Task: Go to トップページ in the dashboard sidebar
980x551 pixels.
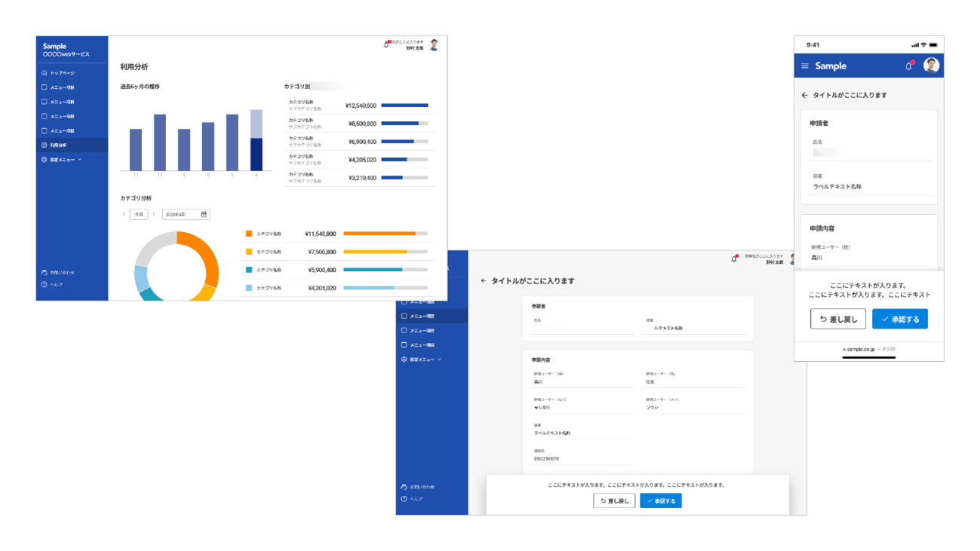Action: pos(60,73)
